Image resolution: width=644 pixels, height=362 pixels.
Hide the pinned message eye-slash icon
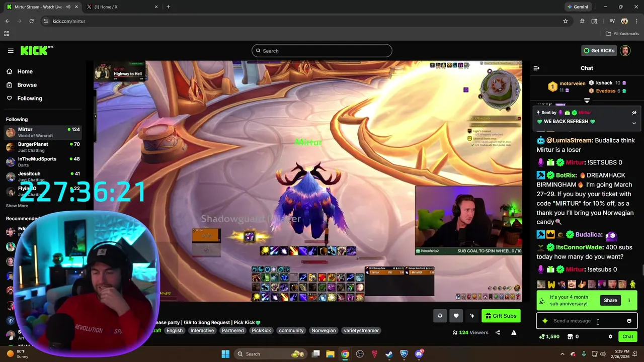click(x=634, y=113)
